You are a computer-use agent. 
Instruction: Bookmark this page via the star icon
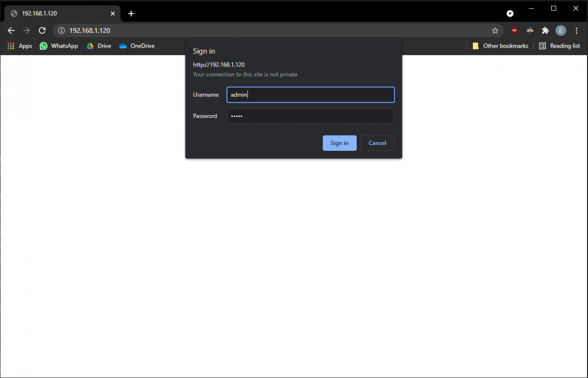(495, 30)
